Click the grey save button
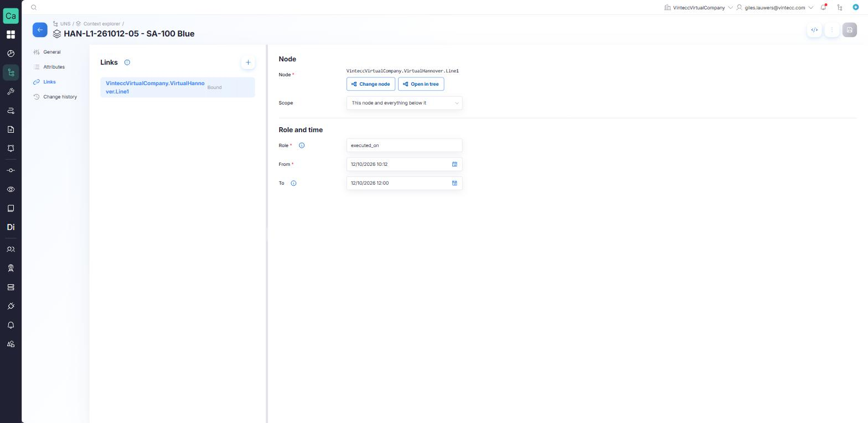 849,30
